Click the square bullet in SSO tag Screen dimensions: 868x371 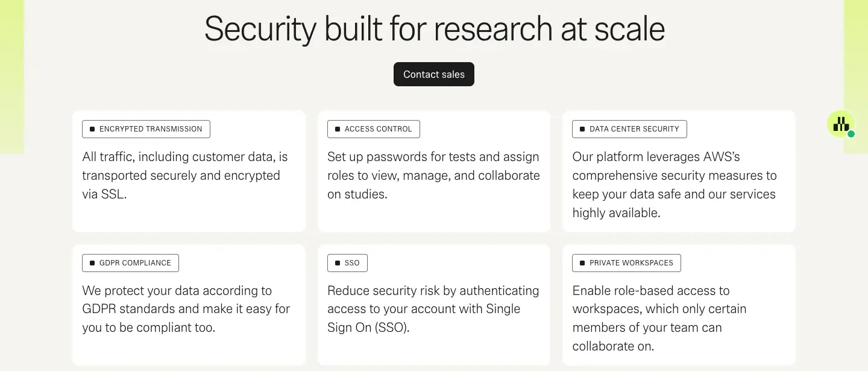click(338, 263)
